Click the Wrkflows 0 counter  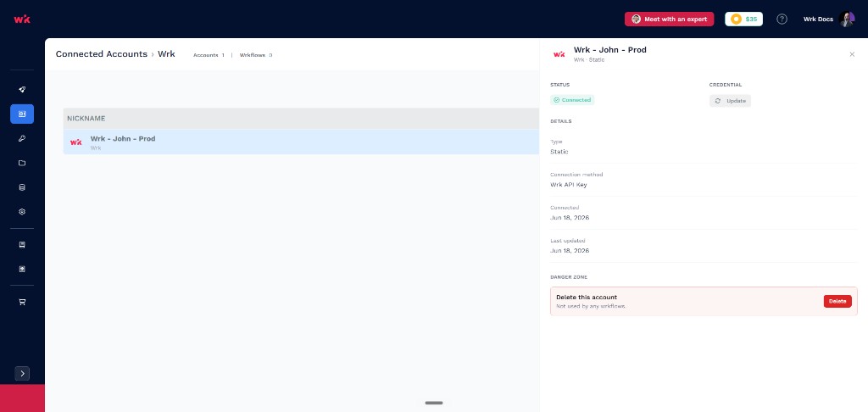[x=256, y=55]
